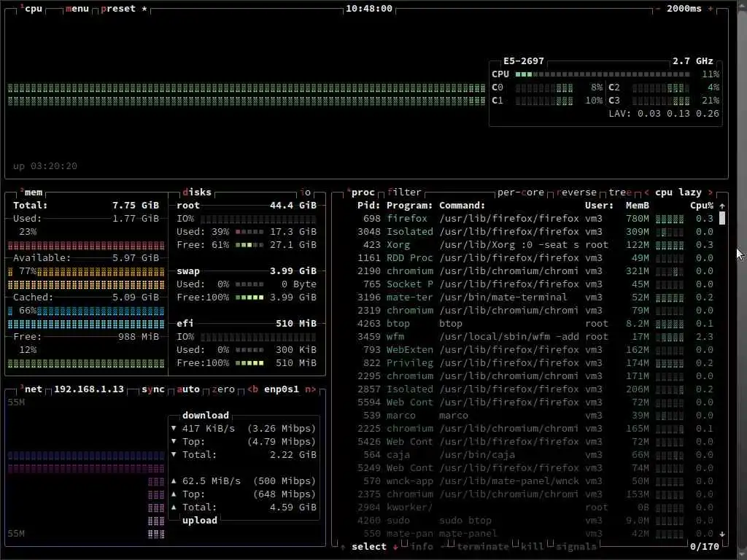Click the process list scroll-down arrow
The height and width of the screenshot is (560, 747).
(x=722, y=534)
